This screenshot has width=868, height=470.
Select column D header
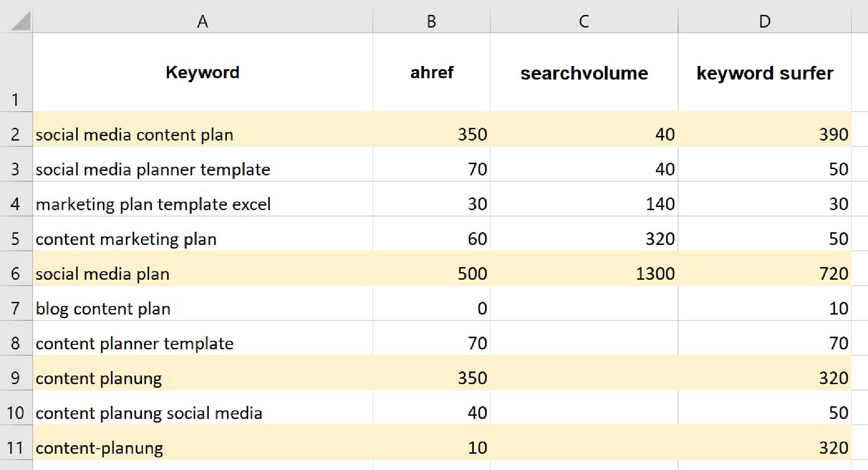coord(765,21)
